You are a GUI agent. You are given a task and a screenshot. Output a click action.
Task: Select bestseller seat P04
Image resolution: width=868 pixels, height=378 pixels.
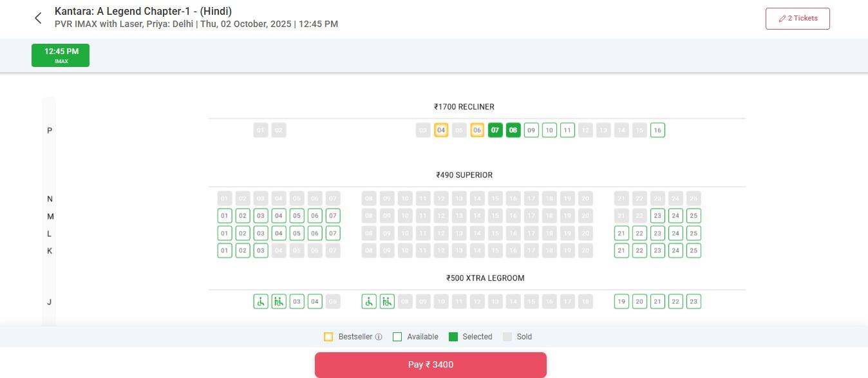(x=441, y=130)
